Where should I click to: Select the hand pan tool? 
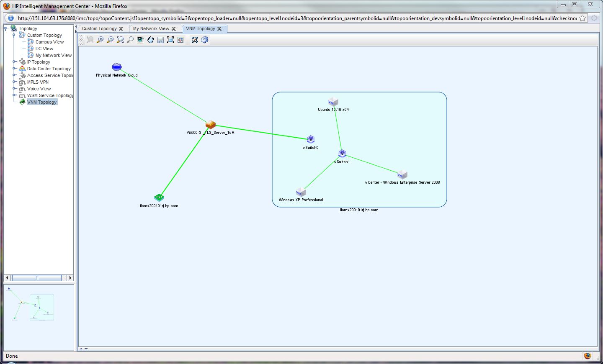[150, 40]
